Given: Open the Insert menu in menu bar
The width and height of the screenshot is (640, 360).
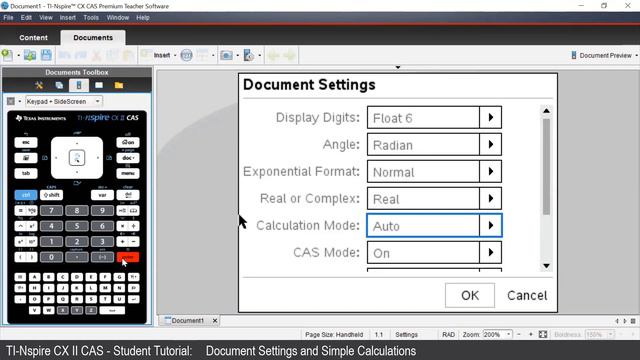Looking at the screenshot, I should (67, 18).
